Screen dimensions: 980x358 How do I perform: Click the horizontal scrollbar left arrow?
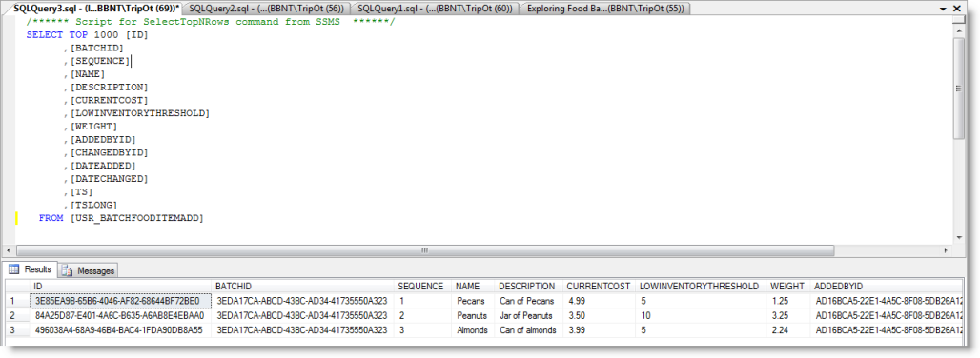tap(10, 250)
